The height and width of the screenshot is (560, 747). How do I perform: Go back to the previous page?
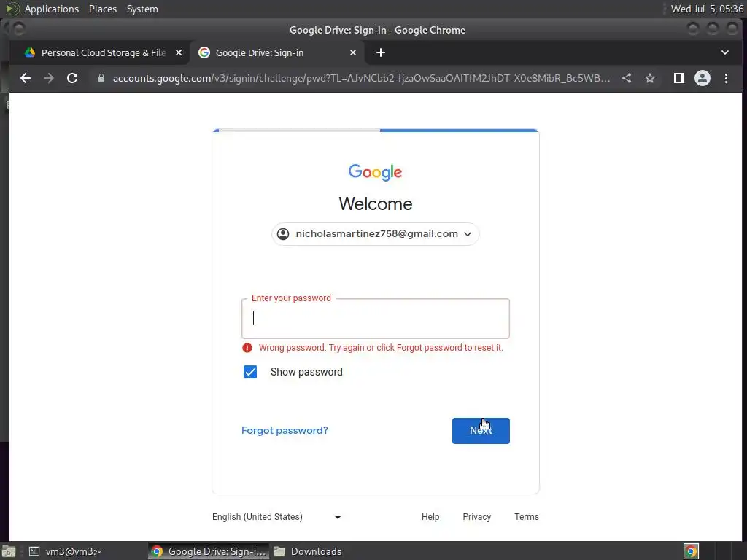26,78
